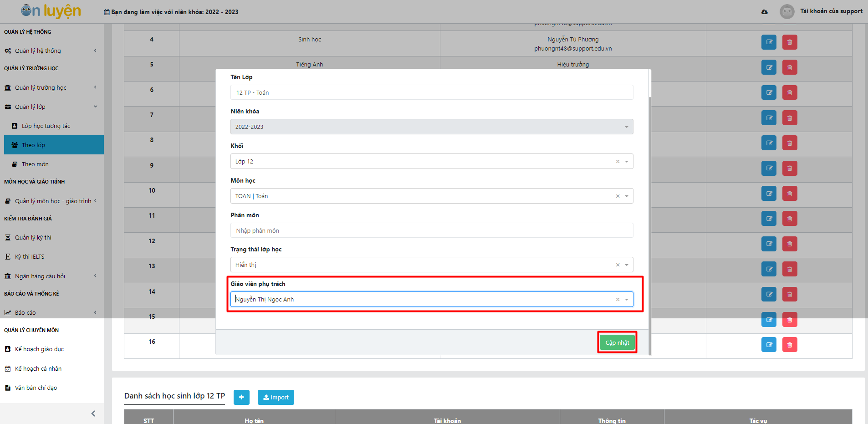Click the plus icon to add student
Screen dimensions: 868x424
[241, 397]
